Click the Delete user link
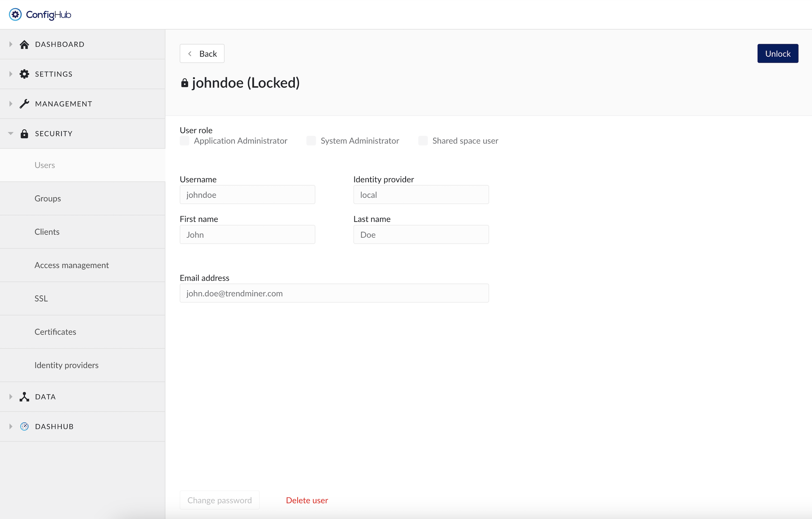Viewport: 812px width, 519px height. (307, 500)
